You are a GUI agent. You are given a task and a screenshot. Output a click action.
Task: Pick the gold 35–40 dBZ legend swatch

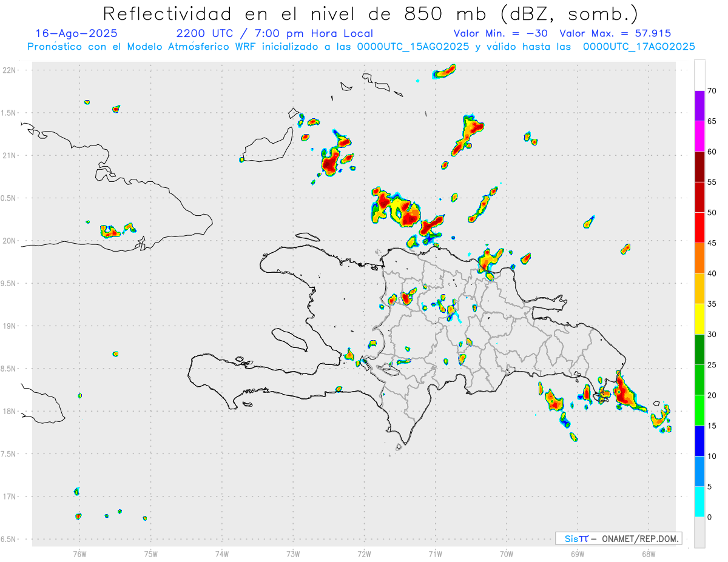[x=699, y=289]
